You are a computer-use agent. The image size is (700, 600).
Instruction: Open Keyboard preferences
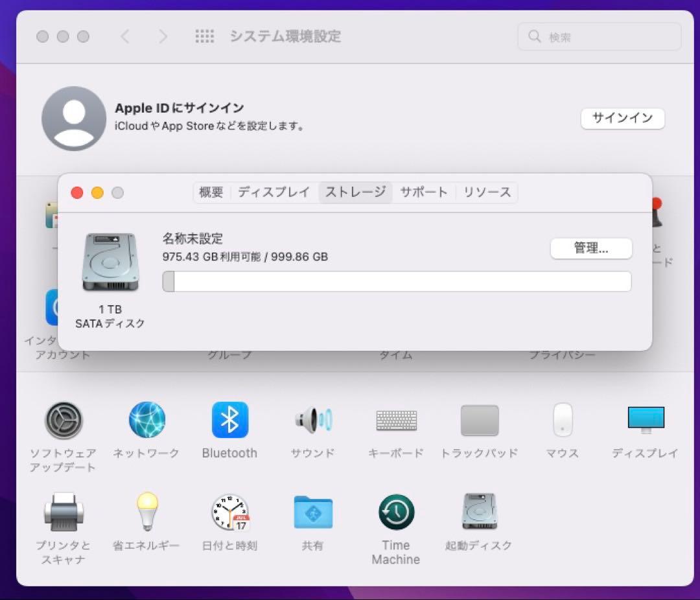[x=395, y=420]
